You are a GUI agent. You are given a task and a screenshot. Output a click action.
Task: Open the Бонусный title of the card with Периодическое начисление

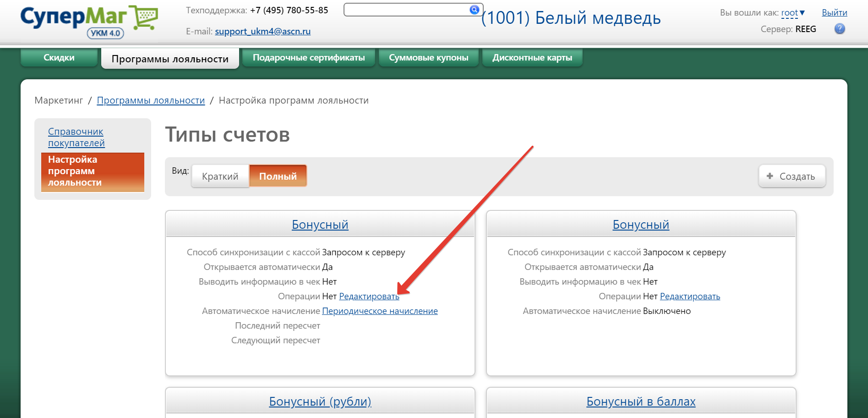pyautogui.click(x=320, y=225)
